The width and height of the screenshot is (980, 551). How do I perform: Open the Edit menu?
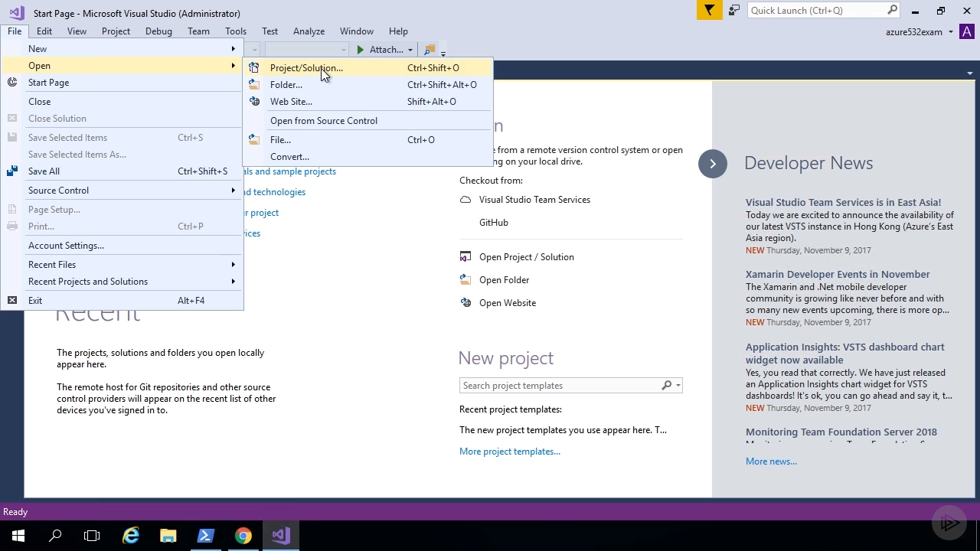44,31
